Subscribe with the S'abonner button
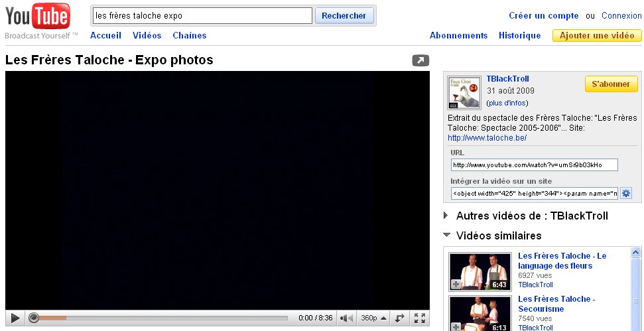 click(611, 84)
